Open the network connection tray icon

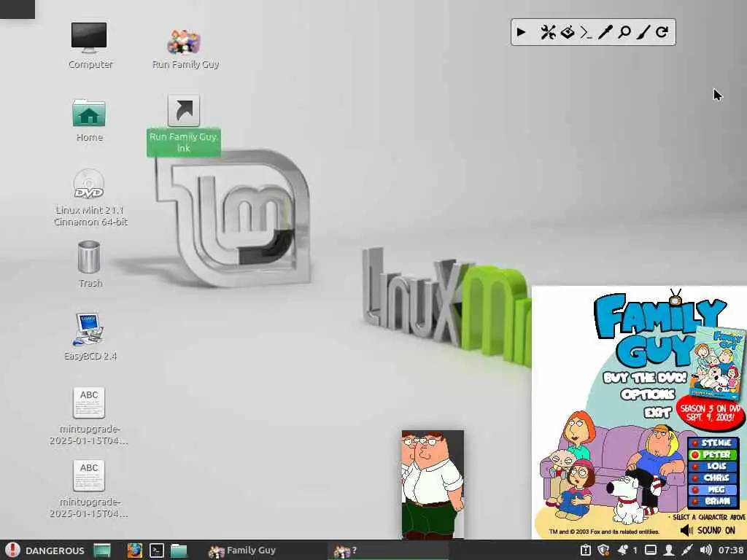click(x=687, y=551)
